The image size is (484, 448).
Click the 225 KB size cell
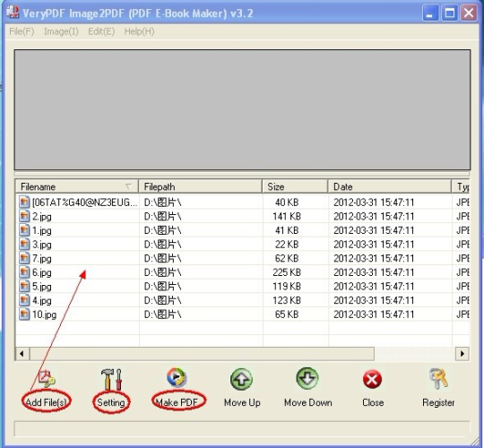(287, 272)
